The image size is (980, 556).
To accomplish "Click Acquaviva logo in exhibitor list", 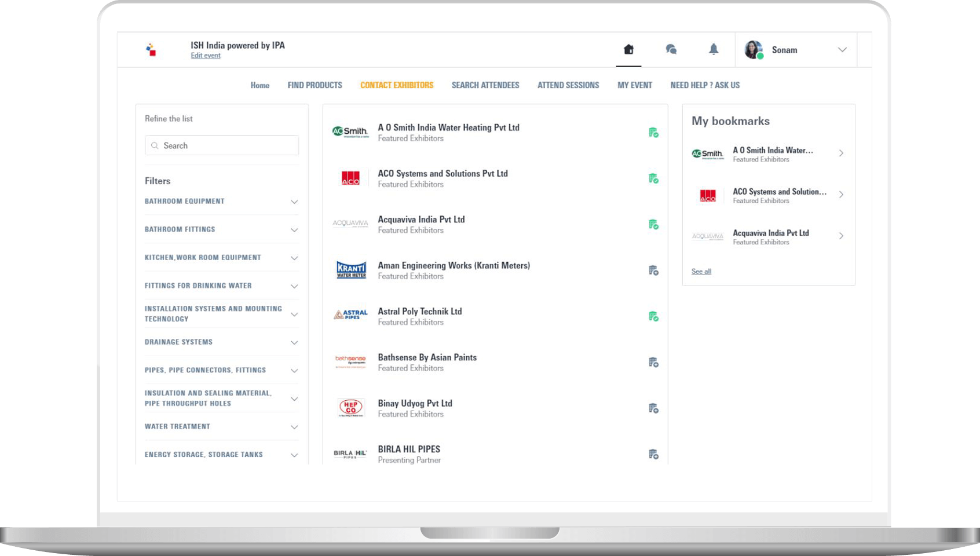I will pyautogui.click(x=350, y=223).
